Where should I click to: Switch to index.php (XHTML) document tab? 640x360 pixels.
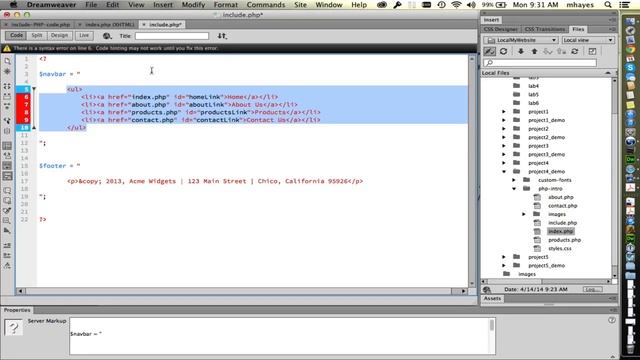[x=107, y=24]
